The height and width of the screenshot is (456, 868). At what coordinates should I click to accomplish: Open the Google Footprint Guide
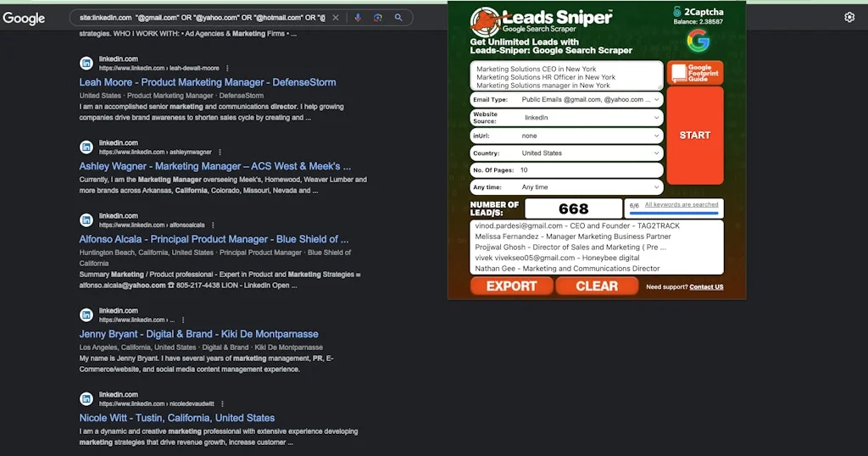[695, 73]
